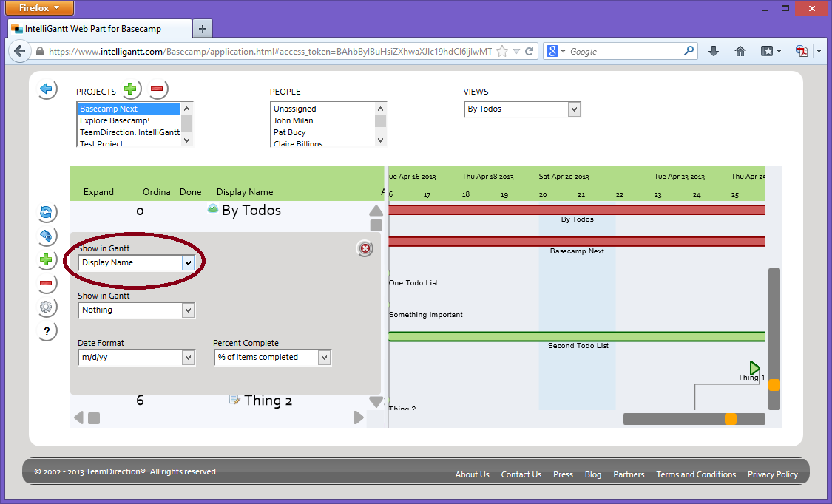The width and height of the screenshot is (832, 504).
Task: Click the PDF extension toolbar icon
Action: [802, 52]
